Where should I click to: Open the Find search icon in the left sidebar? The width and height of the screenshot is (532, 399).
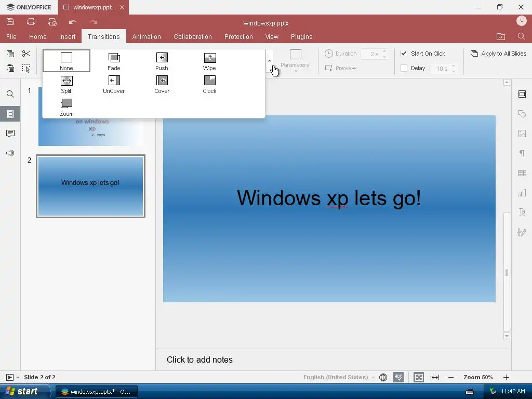(10, 94)
